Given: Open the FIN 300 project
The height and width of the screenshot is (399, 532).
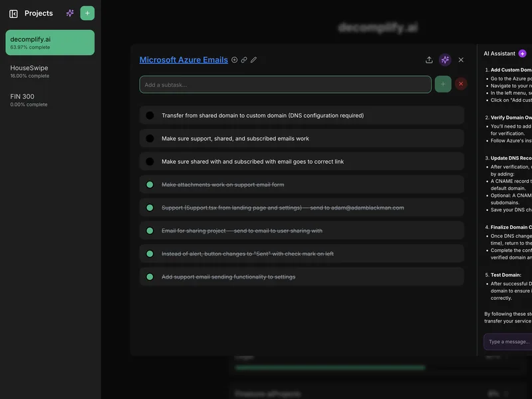Looking at the screenshot, I should tap(50, 100).
